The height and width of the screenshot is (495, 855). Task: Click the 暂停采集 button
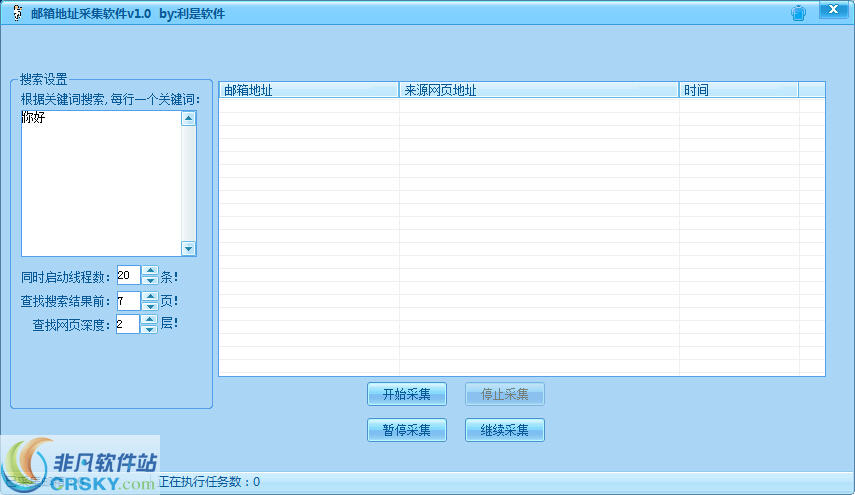407,430
